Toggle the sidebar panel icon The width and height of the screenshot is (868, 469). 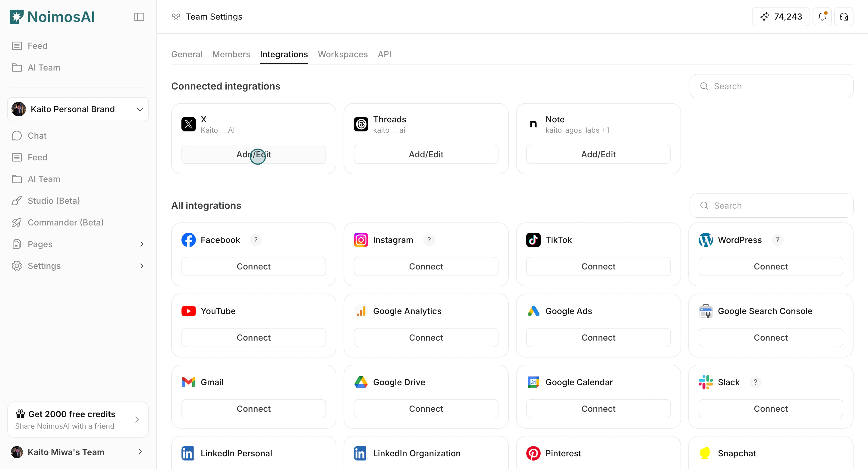[139, 17]
